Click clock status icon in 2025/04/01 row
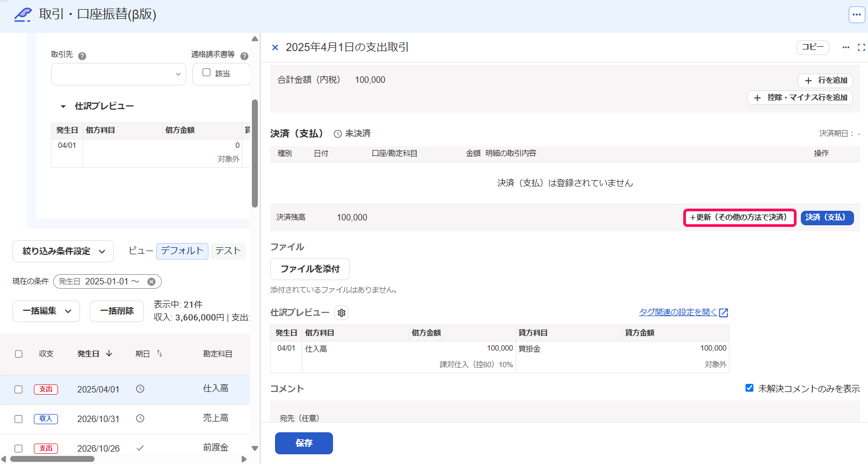Viewport: 868px width, 464px height. click(140, 389)
